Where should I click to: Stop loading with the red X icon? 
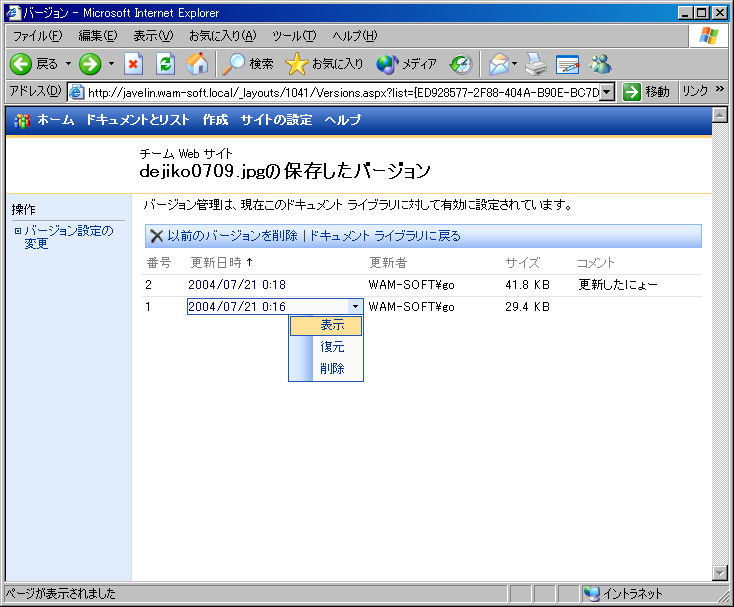(x=133, y=64)
